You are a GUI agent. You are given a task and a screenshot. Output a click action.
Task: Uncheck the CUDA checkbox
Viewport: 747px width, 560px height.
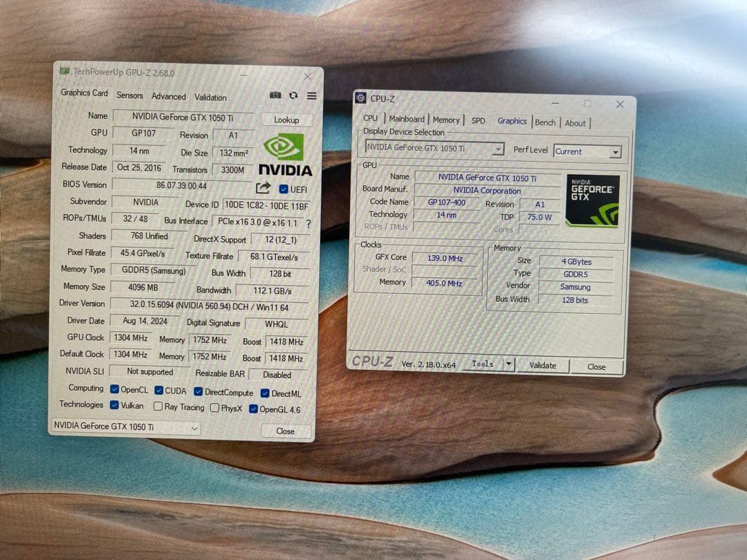pos(158,391)
